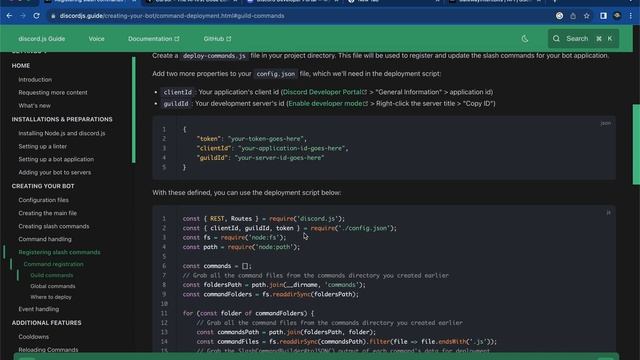640x360 pixels.
Task: Open Cooldowns in the sidebar
Action: click(x=33, y=337)
